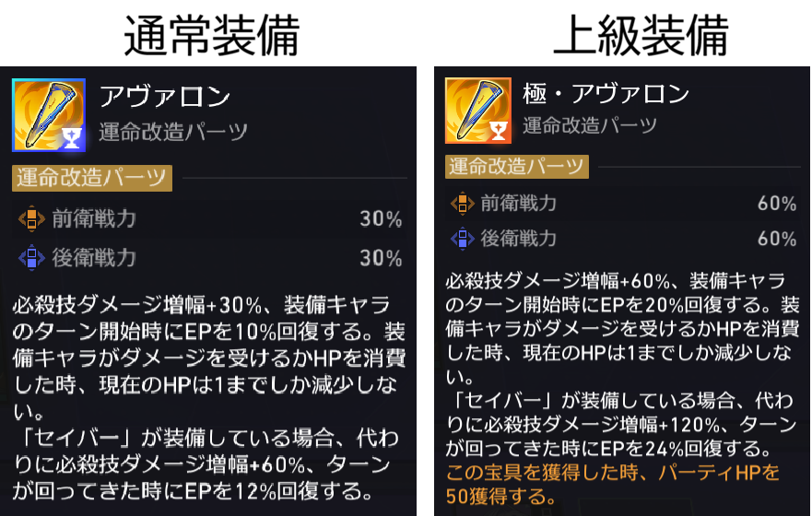Click the gray 運命改造パーツ subtitle under 極・アヴァロン
This screenshot has width=812, height=516.
589,125
